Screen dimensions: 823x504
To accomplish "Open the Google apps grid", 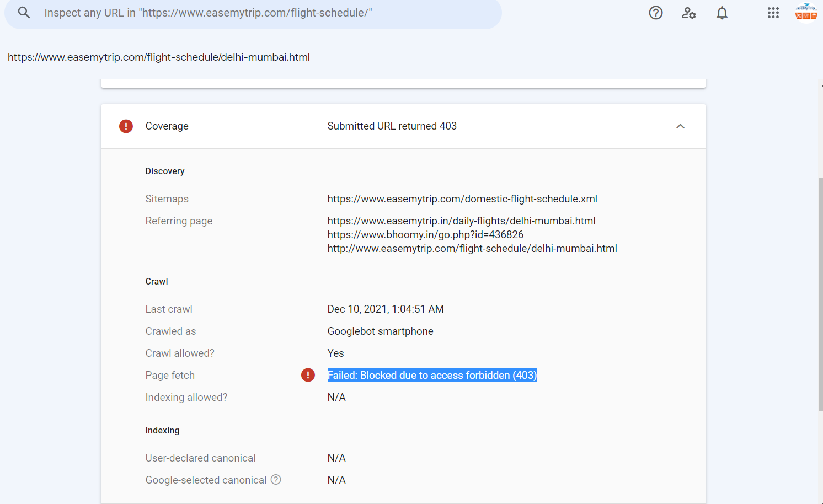I will (773, 13).
